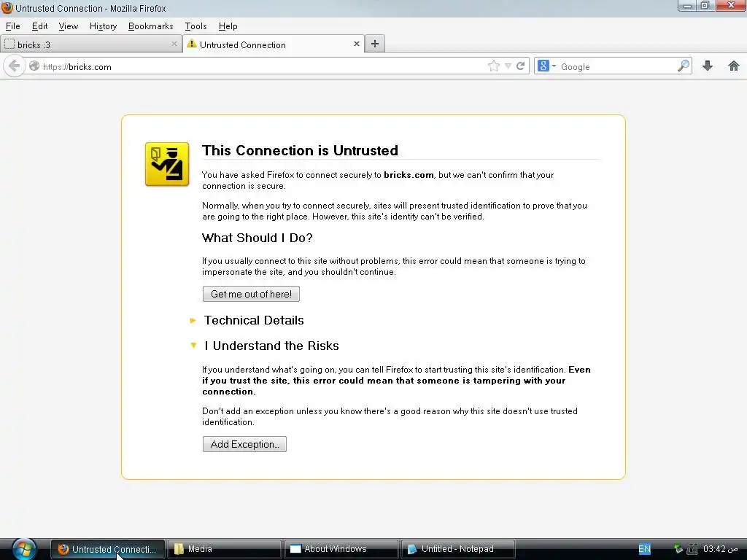Open the Edit menu
The image size is (747, 560).
click(39, 26)
